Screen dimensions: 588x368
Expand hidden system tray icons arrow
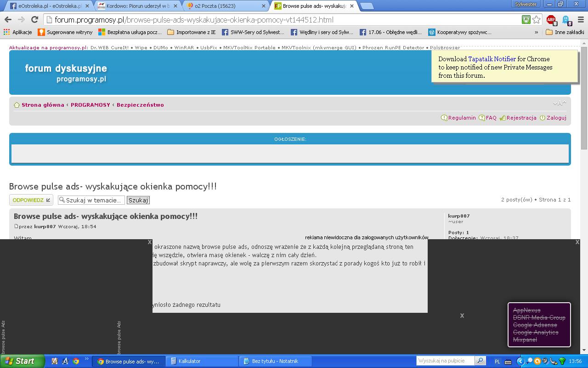(x=520, y=361)
